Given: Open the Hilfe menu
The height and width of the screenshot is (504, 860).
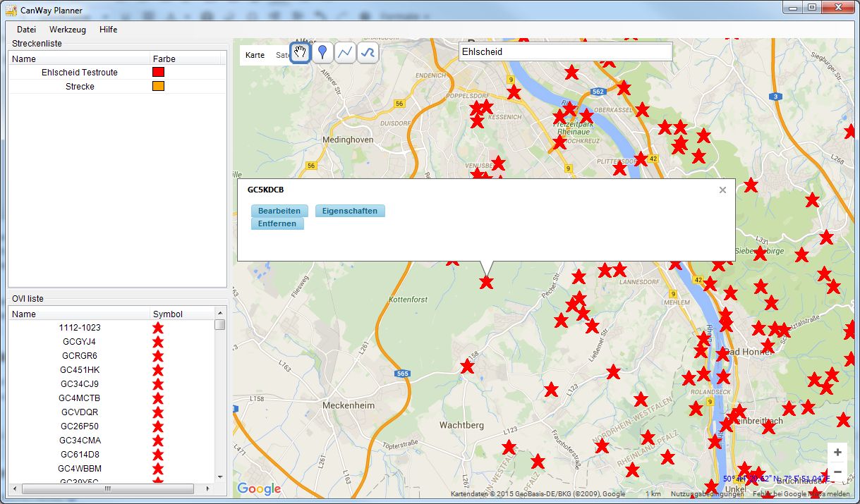Looking at the screenshot, I should 109,30.
